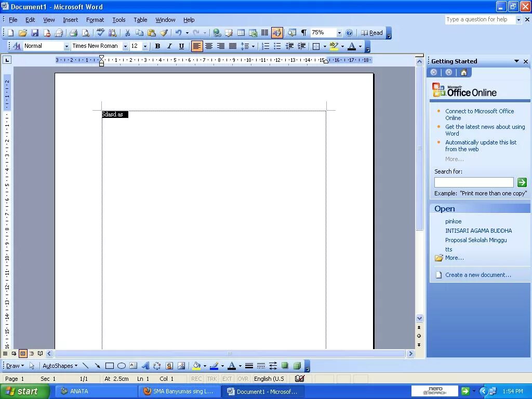
Task: Paste from clipboard icon
Action: (152, 33)
